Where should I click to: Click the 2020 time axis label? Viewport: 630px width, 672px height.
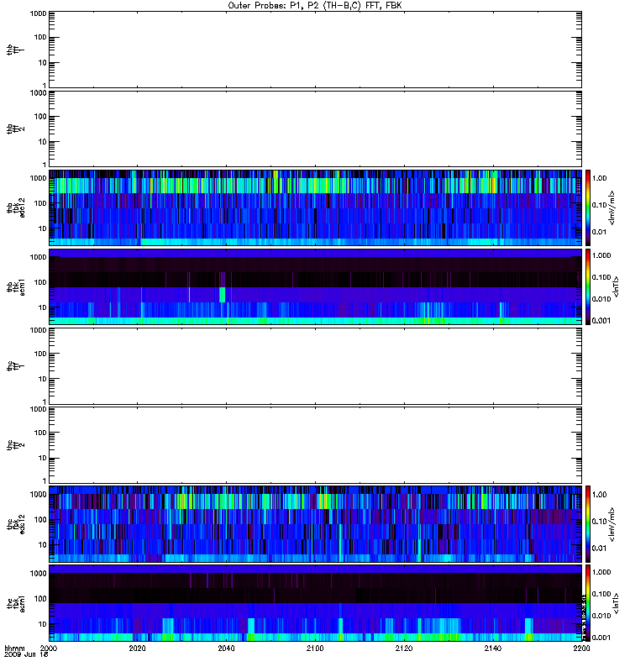point(137,648)
